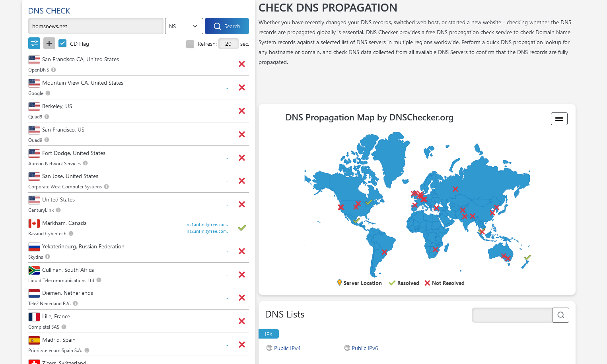Toggle Server Location legend item
The width and height of the screenshot is (607, 364).
pos(359,283)
